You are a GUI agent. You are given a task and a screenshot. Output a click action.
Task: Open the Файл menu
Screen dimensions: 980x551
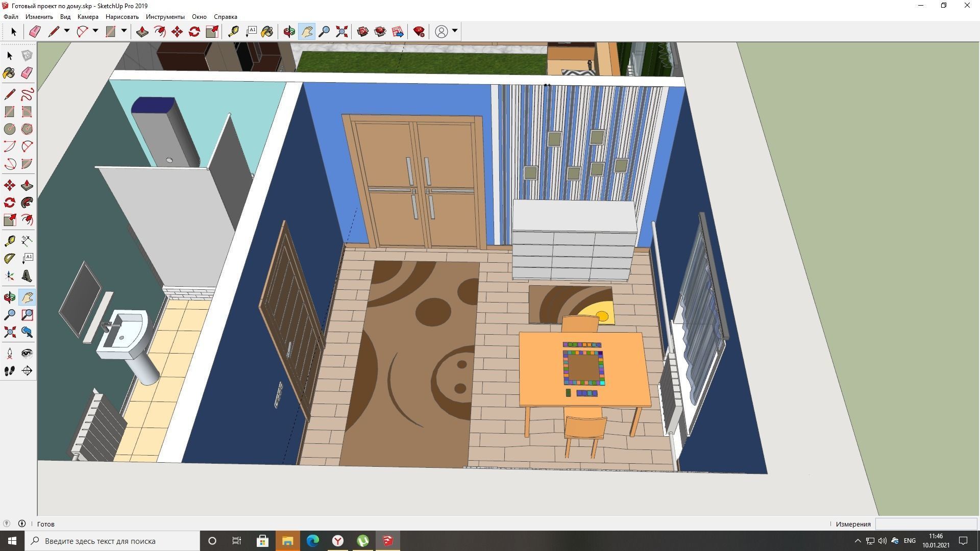point(11,17)
